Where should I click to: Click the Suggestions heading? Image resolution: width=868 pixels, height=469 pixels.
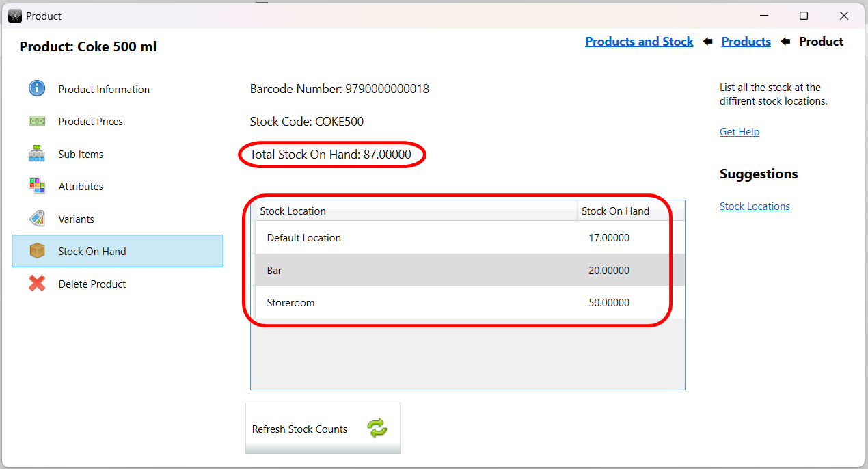coord(759,174)
